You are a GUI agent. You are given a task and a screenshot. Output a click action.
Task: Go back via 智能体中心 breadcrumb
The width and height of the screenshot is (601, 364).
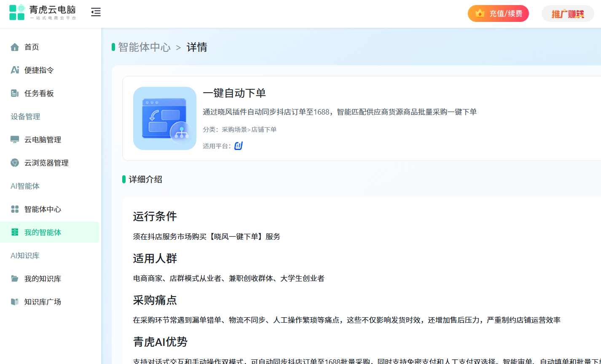(x=144, y=47)
